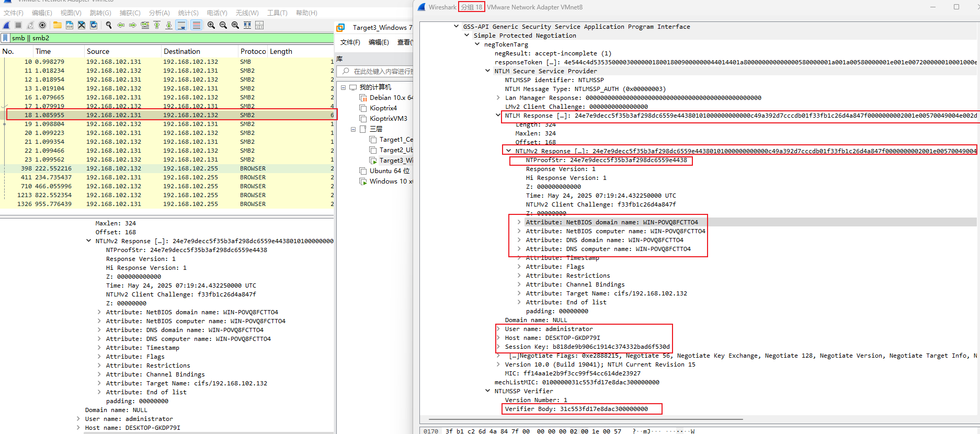Viewport: 980px width, 434px height.
Task: Expand NetBIOS domain name attribute, right window
Action: pyautogui.click(x=519, y=222)
